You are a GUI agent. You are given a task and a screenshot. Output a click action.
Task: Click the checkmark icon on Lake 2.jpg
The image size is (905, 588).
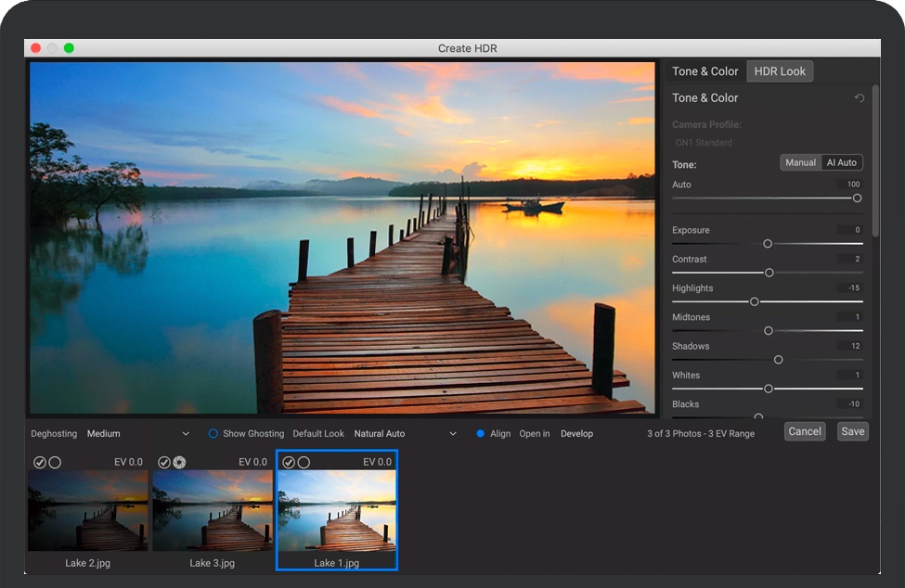[x=40, y=462]
